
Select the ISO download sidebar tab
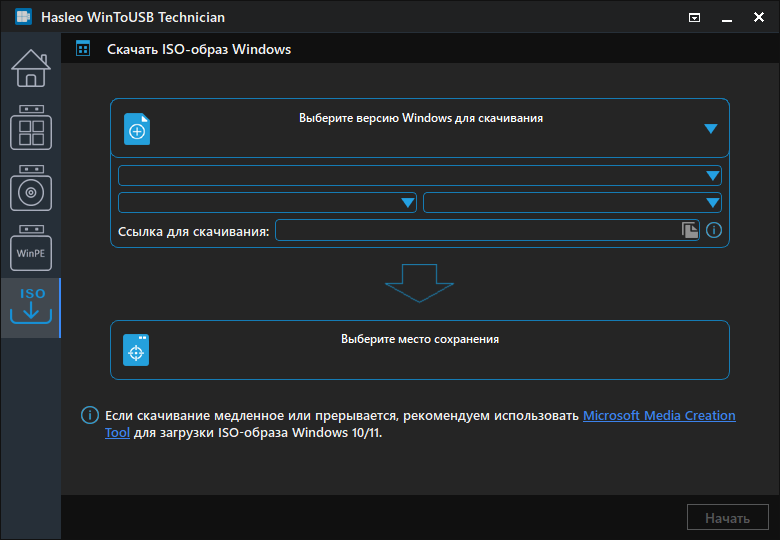(30, 307)
